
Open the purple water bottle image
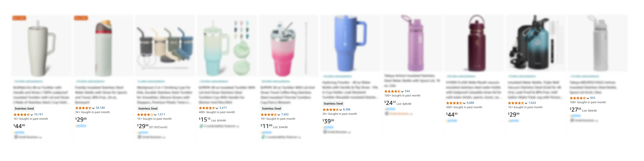coord(412,43)
